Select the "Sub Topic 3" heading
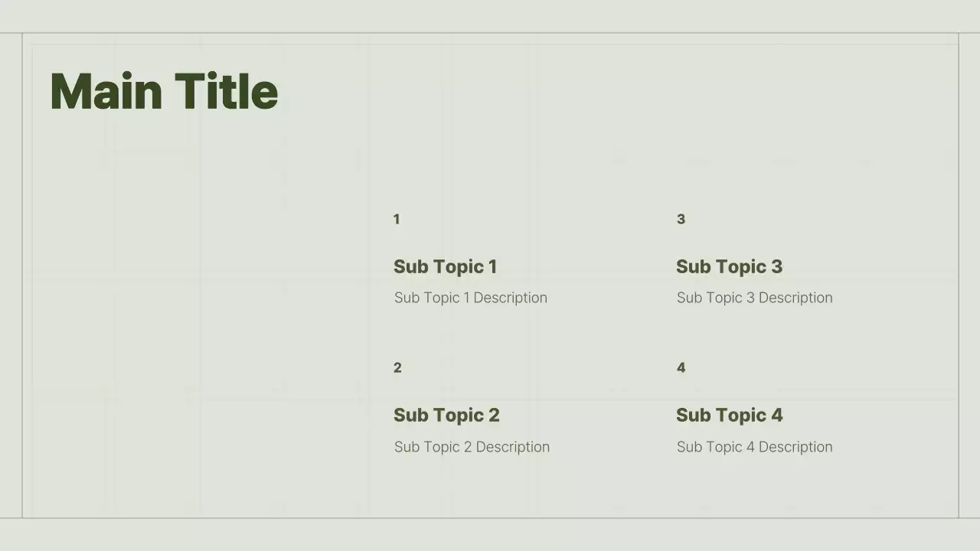 (729, 267)
